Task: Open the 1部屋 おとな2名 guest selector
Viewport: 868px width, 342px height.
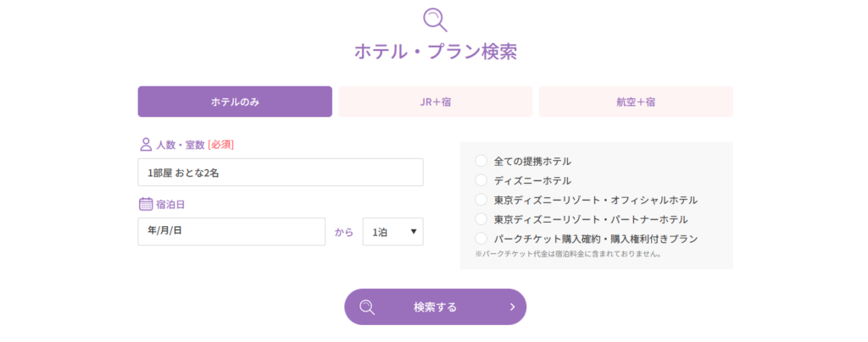Action: [281, 173]
